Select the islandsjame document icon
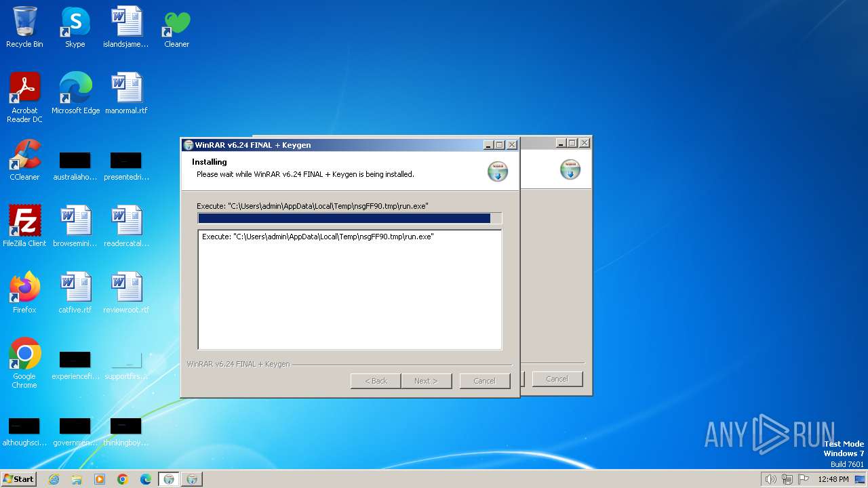 (x=126, y=27)
